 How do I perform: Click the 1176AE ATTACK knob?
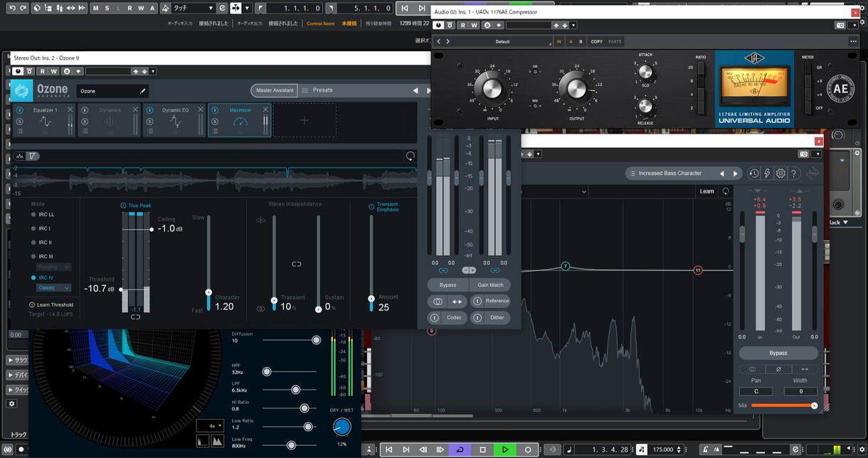point(645,71)
